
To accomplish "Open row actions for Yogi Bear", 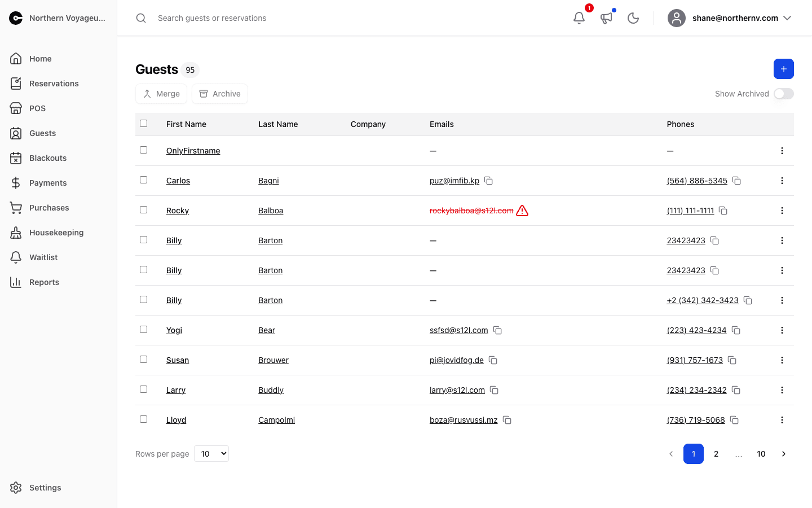I will click(x=782, y=330).
